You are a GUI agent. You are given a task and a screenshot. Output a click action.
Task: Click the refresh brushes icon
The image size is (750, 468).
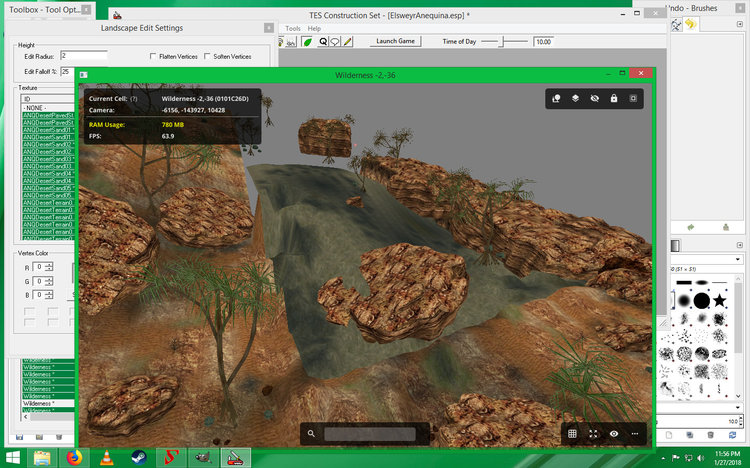[x=732, y=435]
